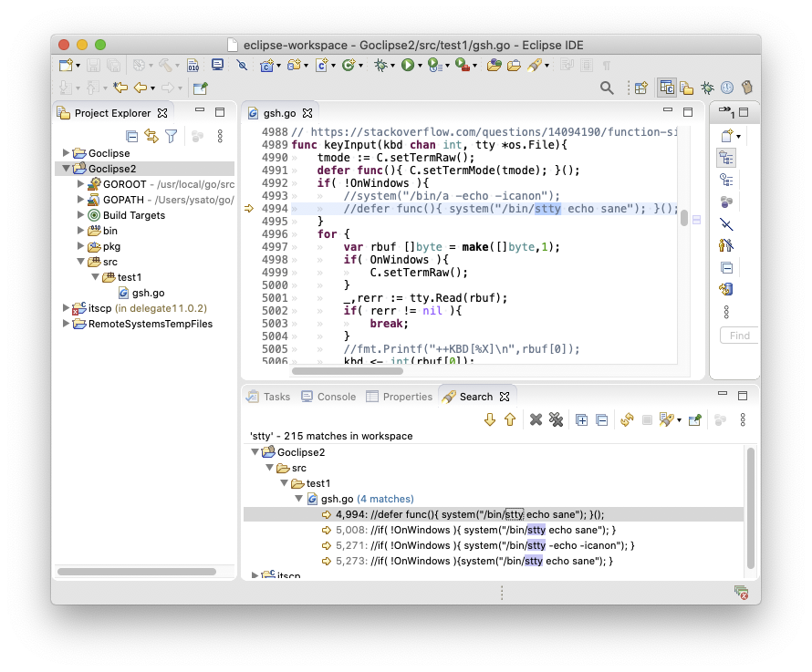Show next match arrow in Search view
The image size is (812, 672).
[490, 419]
